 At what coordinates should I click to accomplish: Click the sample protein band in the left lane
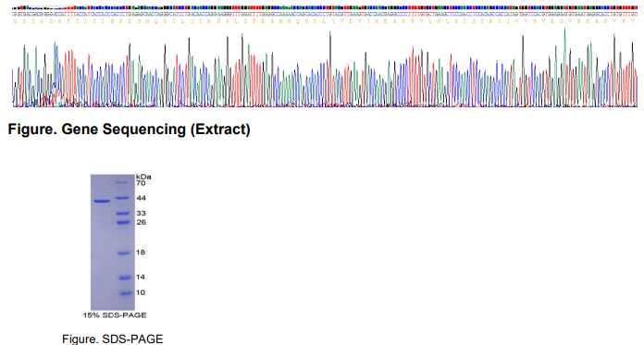(103, 201)
